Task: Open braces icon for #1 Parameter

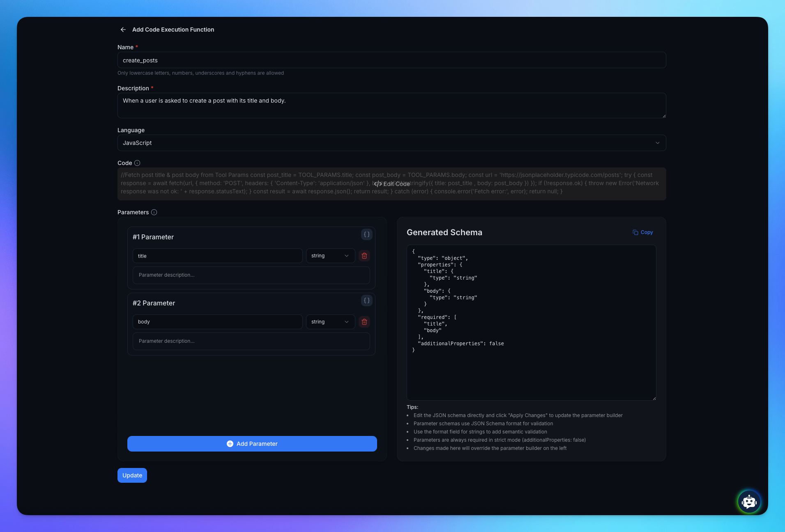Action: (x=366, y=234)
